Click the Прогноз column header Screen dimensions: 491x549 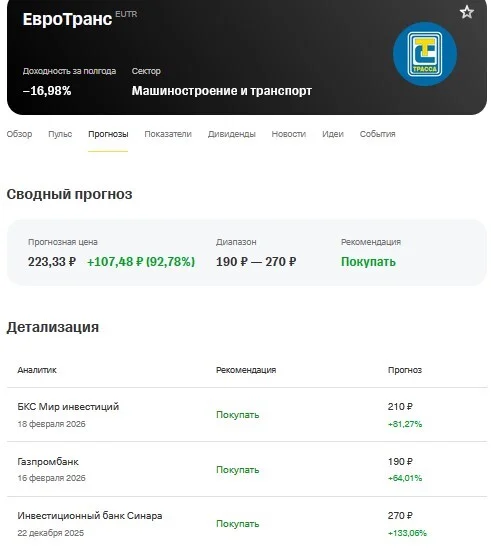click(404, 370)
